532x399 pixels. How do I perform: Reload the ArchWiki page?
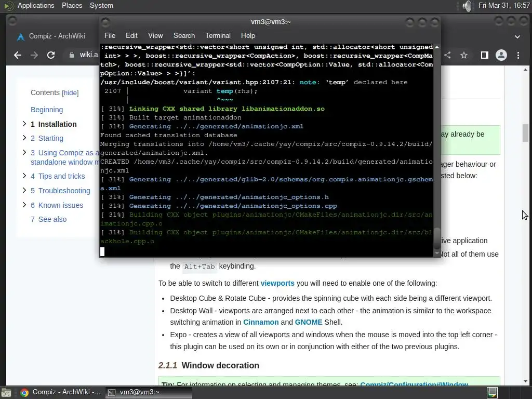click(x=51, y=55)
